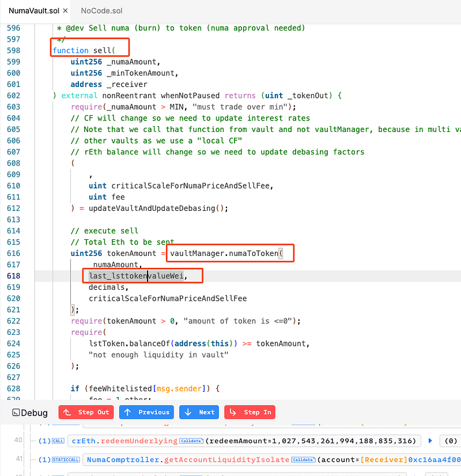Image resolution: width=461 pixels, height=476 pixels.
Task: Switch to the NoCode.sol tab
Action: 101,11
